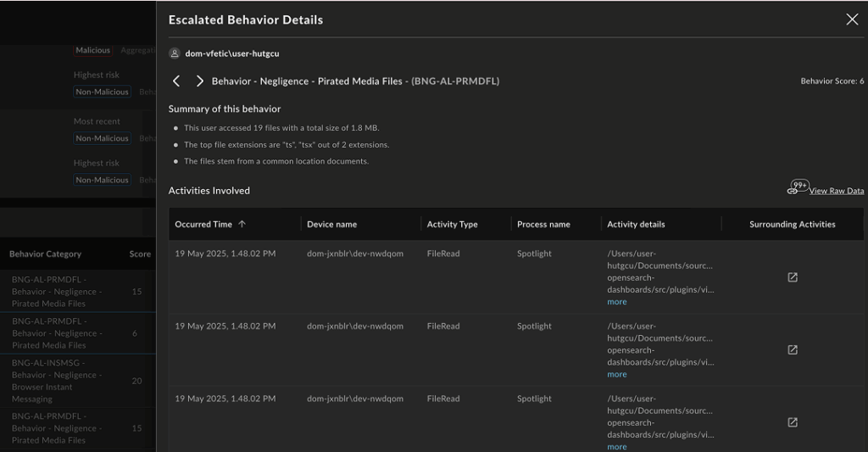The image size is (868, 452).
Task: Click the 99+ raw data link icon
Action: pos(795,188)
